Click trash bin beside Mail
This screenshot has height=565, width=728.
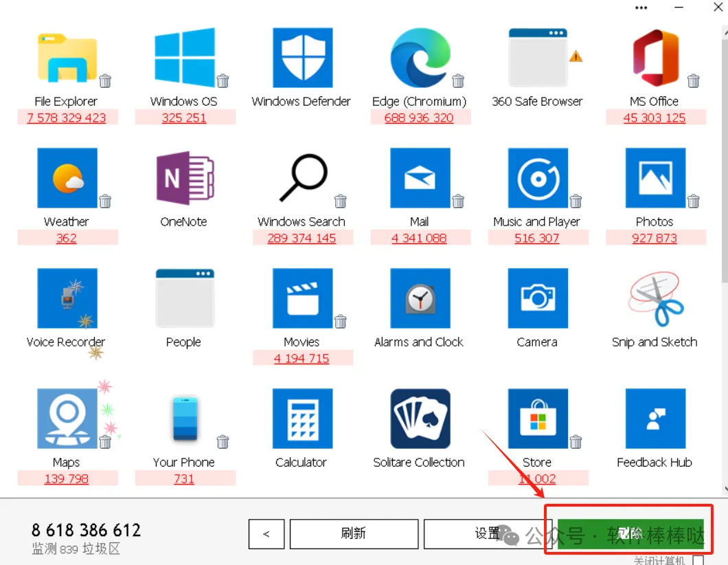point(458,201)
